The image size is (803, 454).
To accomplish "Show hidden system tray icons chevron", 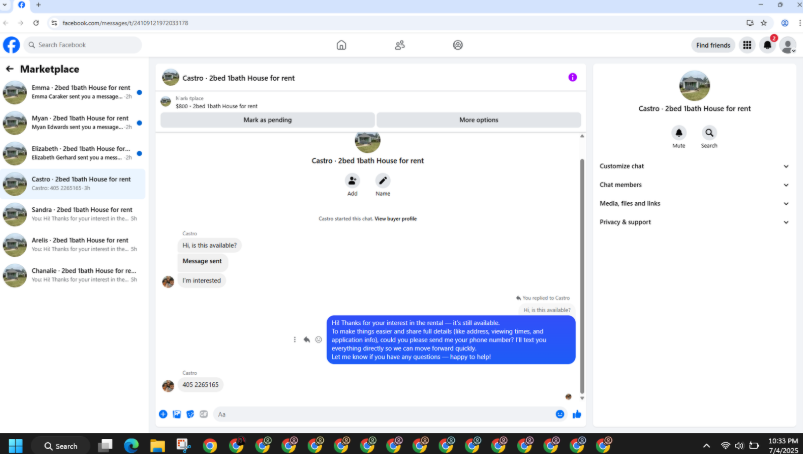I will [706, 446].
